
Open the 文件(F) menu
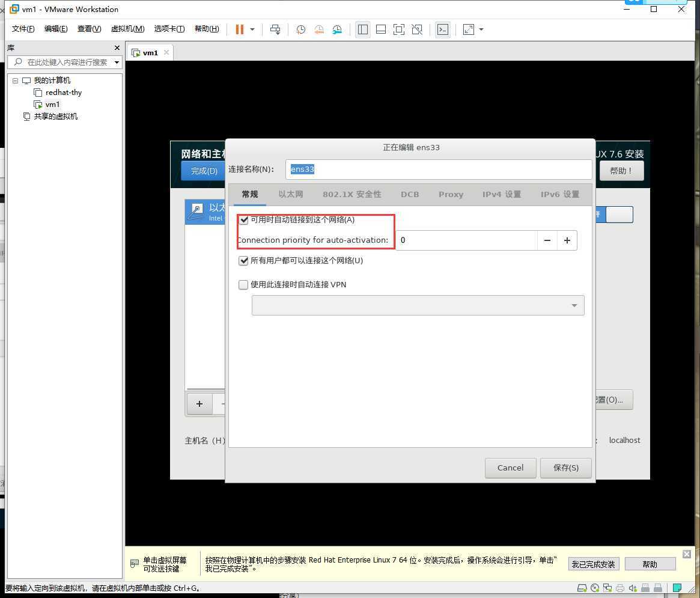click(x=23, y=29)
